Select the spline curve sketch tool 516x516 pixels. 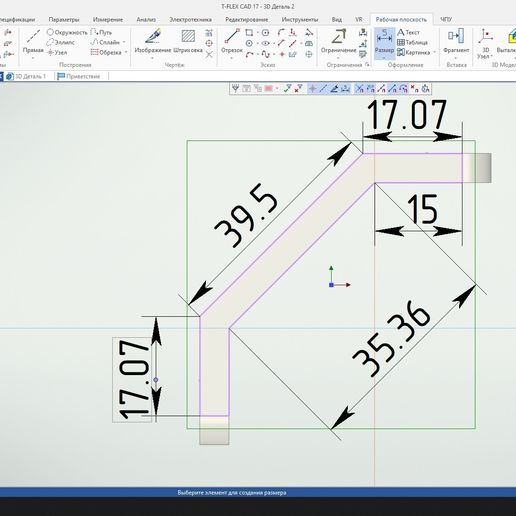pos(266,54)
